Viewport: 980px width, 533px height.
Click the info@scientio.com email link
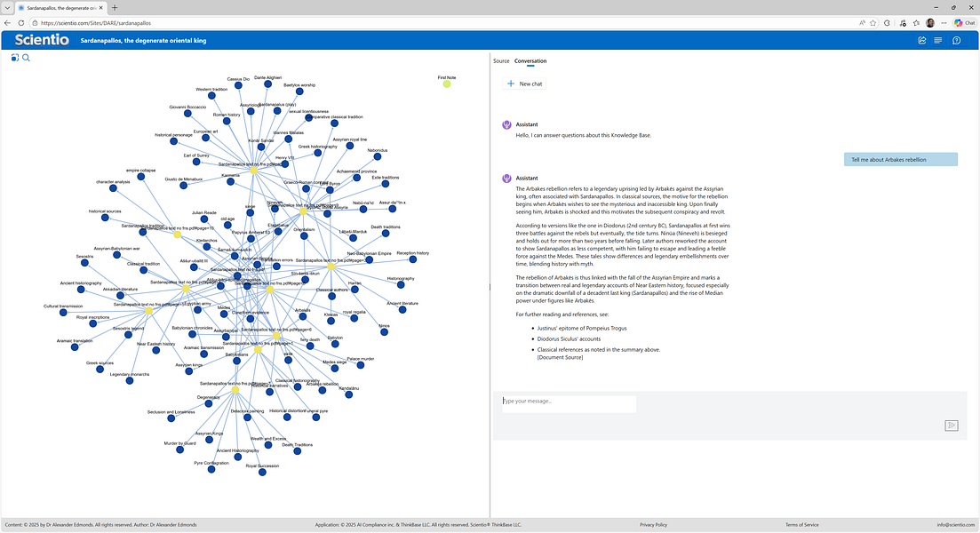[x=955, y=525]
